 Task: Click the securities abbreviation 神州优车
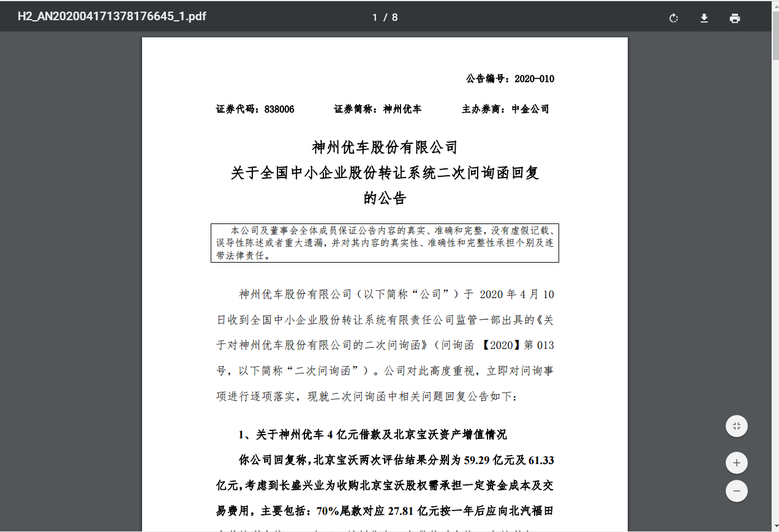[402, 110]
